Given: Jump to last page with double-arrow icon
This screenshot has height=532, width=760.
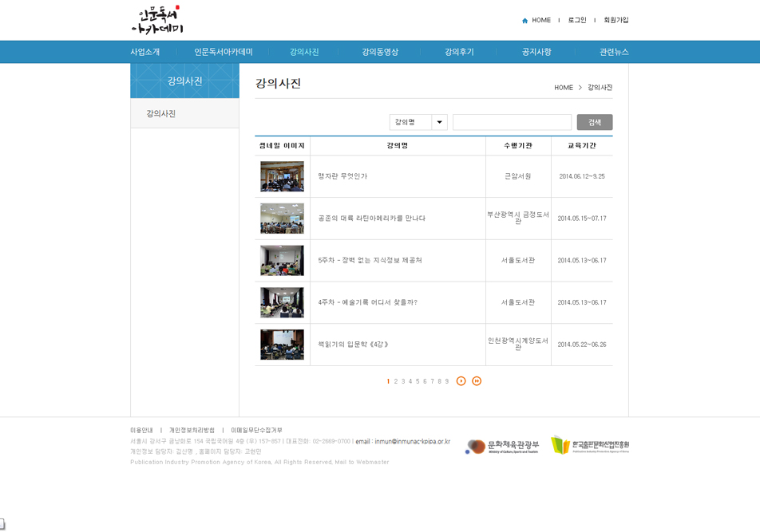Looking at the screenshot, I should tap(477, 381).
